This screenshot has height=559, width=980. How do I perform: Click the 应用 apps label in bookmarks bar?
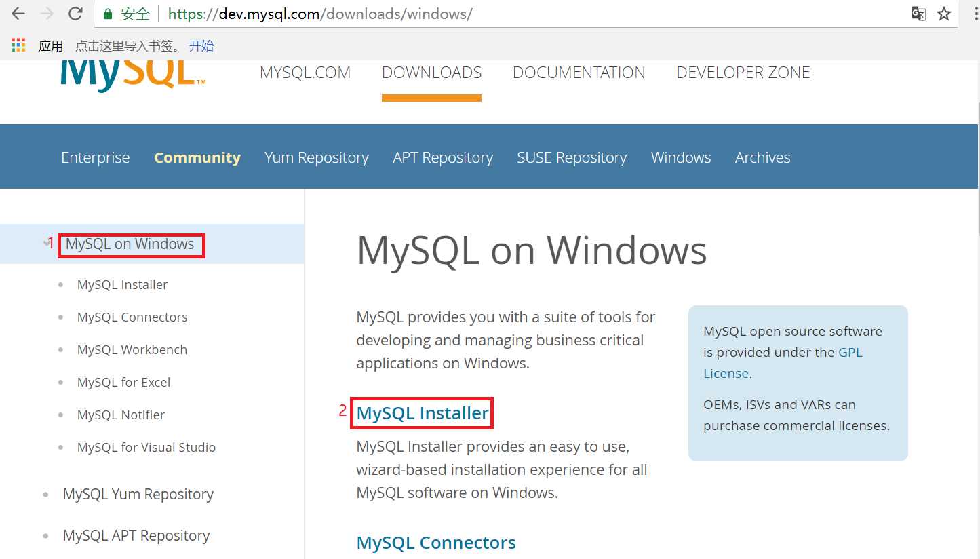click(x=50, y=45)
